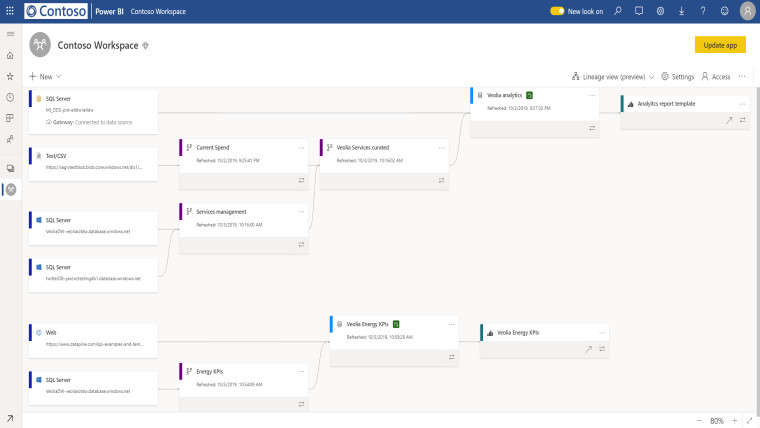Open the user profile avatar

pyautogui.click(x=747, y=11)
